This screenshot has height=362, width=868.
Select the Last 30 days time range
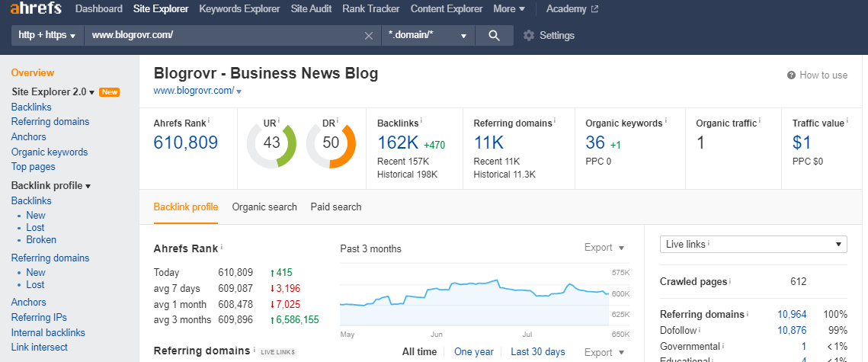(x=538, y=351)
